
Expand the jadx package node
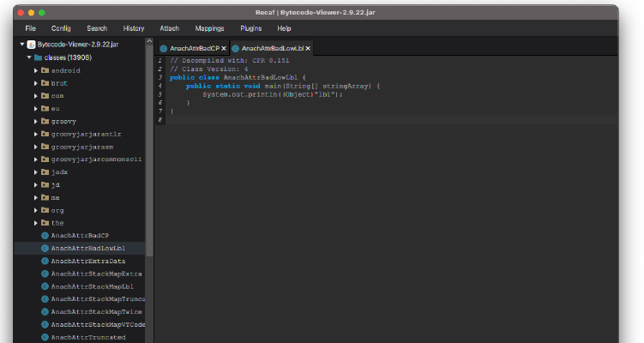(x=36, y=172)
